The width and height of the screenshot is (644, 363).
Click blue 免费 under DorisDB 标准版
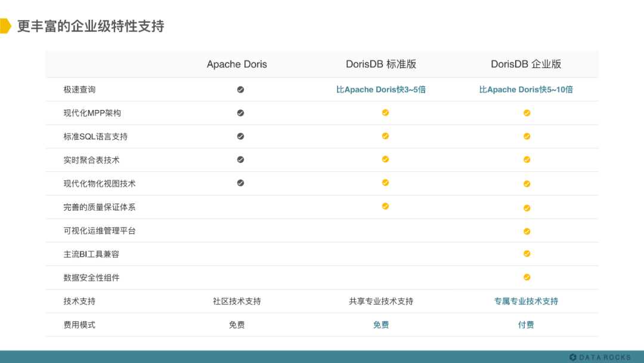click(x=381, y=325)
